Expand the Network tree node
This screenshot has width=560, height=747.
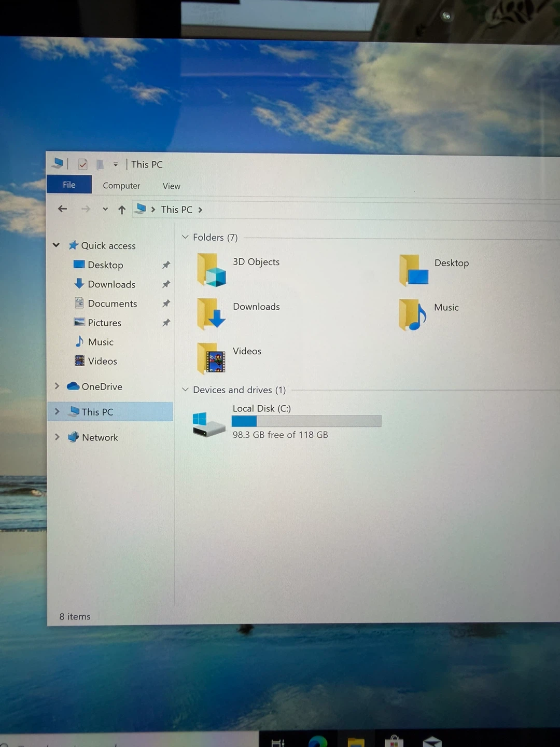57,437
